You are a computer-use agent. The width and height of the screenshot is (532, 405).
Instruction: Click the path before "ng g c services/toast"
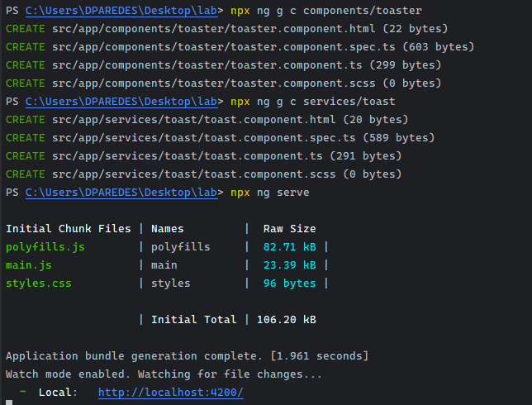pos(124,101)
